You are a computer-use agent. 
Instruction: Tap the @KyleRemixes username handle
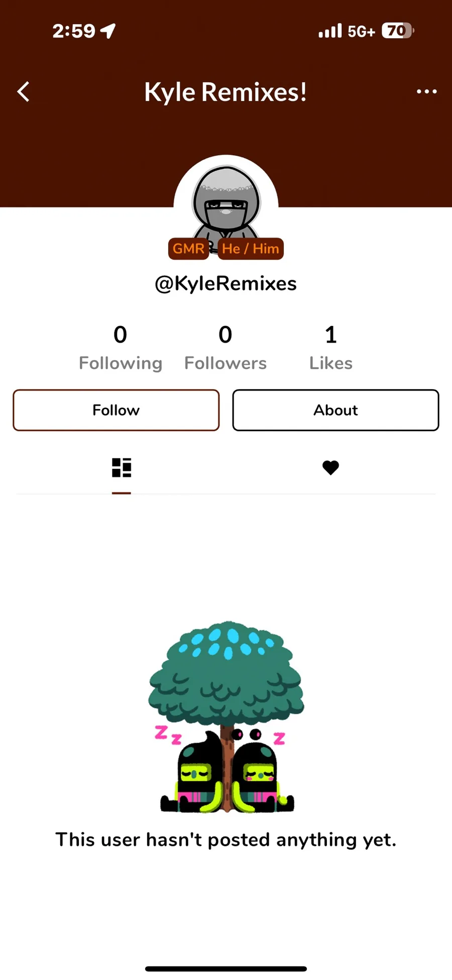(x=225, y=284)
